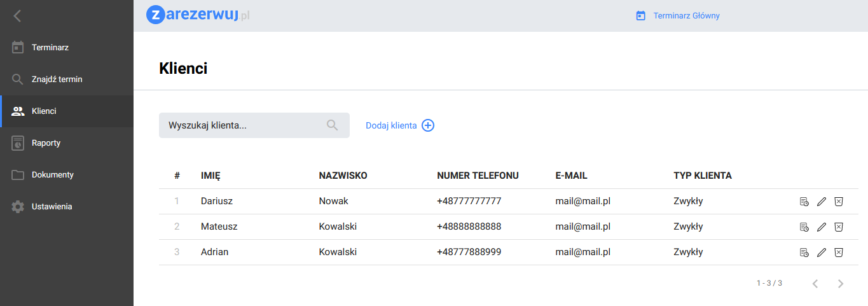Click the plus icon beside Dodaj klienta
868x306 pixels.
pos(428,125)
